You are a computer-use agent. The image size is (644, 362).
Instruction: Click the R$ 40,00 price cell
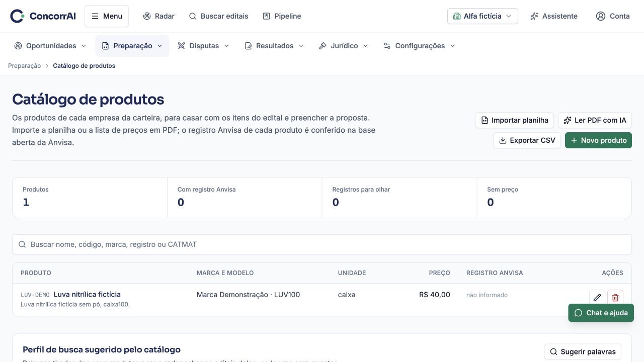click(434, 295)
